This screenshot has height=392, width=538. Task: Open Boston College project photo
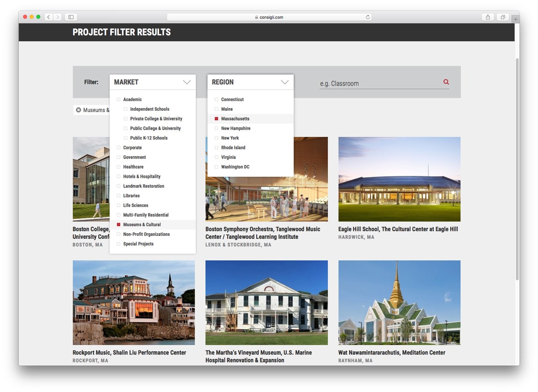(x=91, y=179)
